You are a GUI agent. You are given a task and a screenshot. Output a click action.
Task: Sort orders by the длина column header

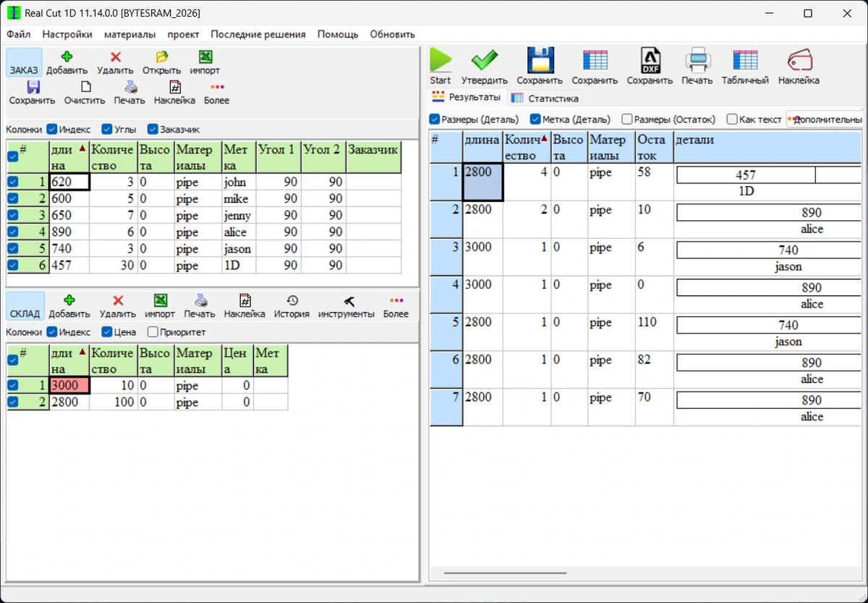[69, 157]
